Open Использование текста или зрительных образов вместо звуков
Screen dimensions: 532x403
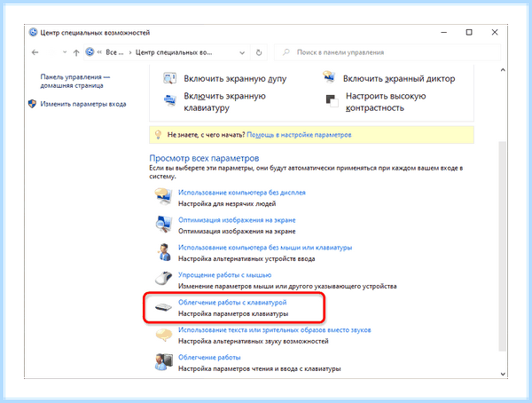pyautogui.click(x=275, y=330)
